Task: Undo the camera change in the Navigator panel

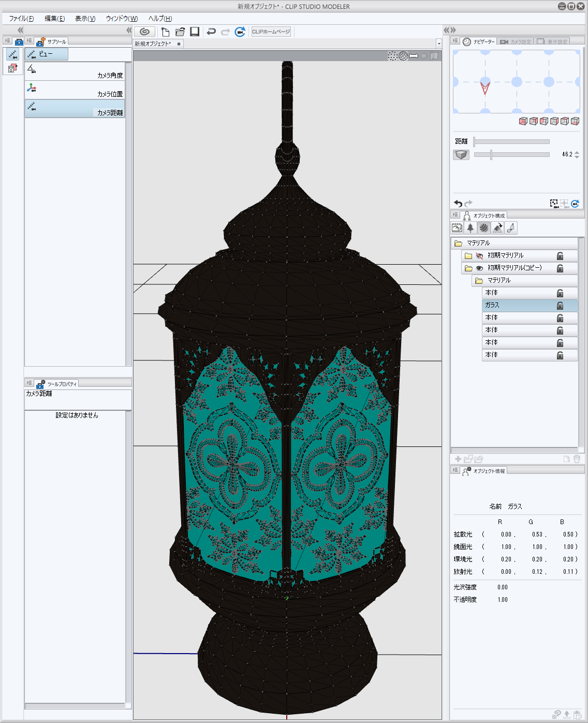Action: [x=458, y=204]
